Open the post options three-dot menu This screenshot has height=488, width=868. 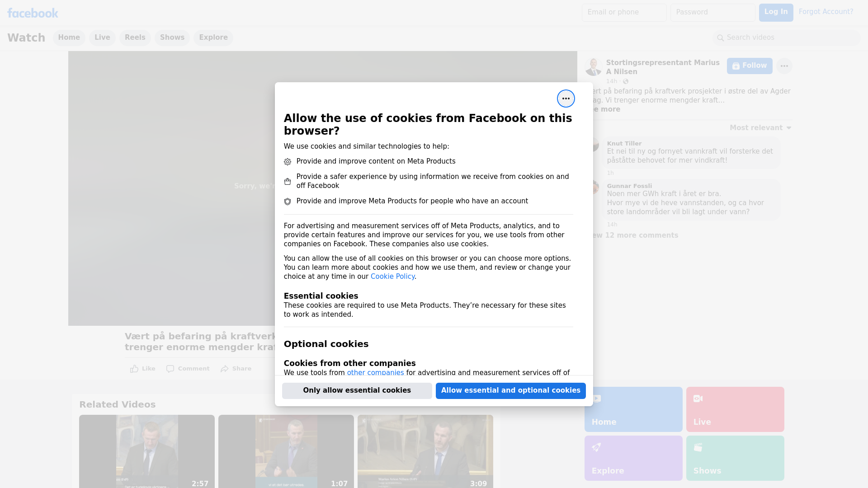784,66
